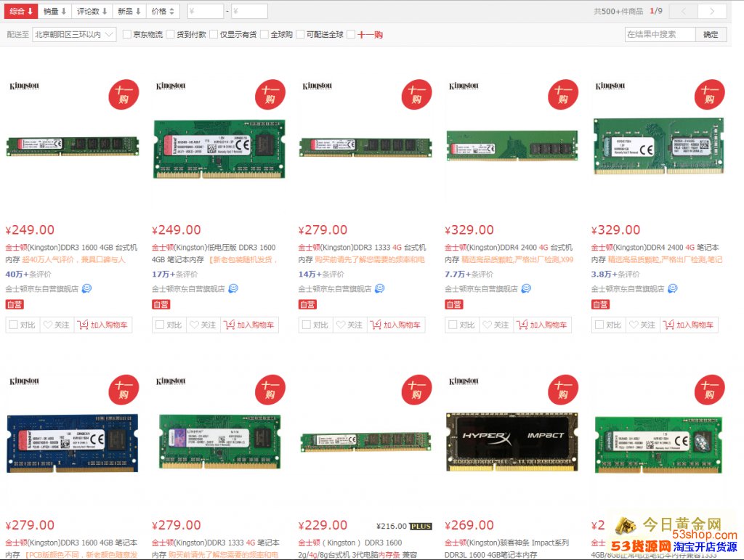Enable the 十一购 filter checkbox
Viewport: 744px width, 560px height.
pos(351,34)
